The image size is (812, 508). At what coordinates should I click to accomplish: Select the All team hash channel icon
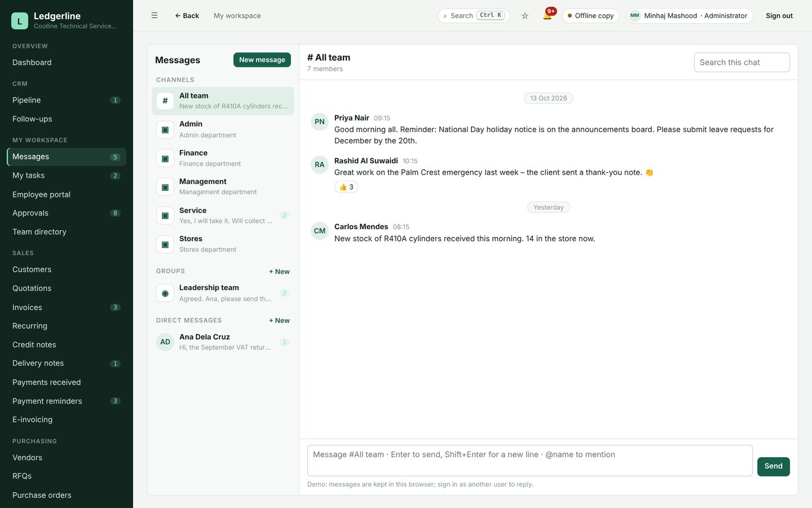165,101
